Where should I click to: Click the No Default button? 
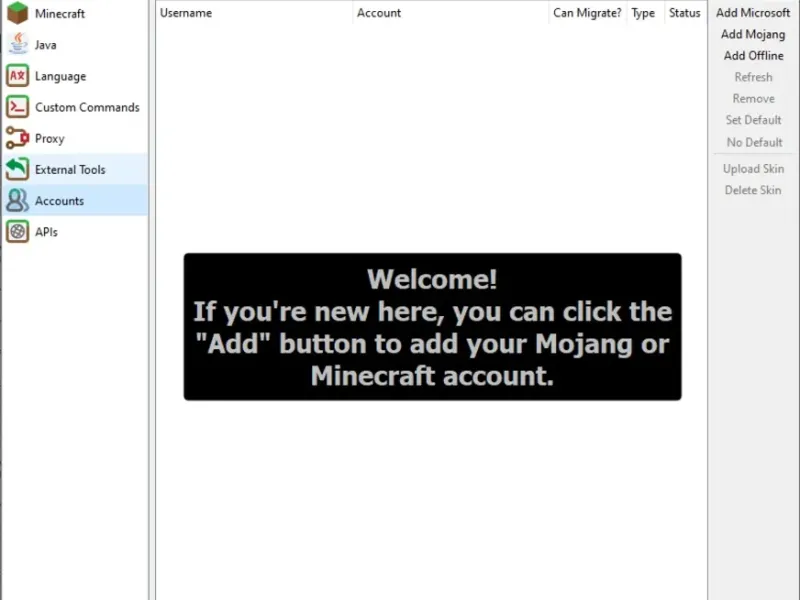(754, 142)
